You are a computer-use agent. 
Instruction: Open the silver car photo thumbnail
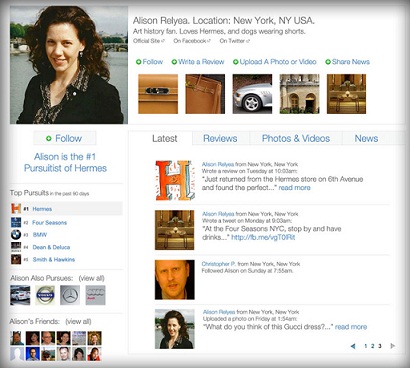252,94
